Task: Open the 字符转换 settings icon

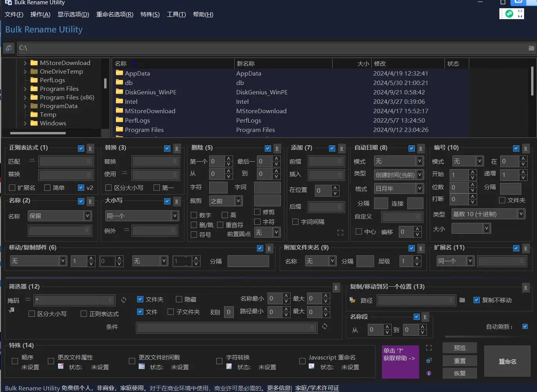Action: [x=229, y=367]
